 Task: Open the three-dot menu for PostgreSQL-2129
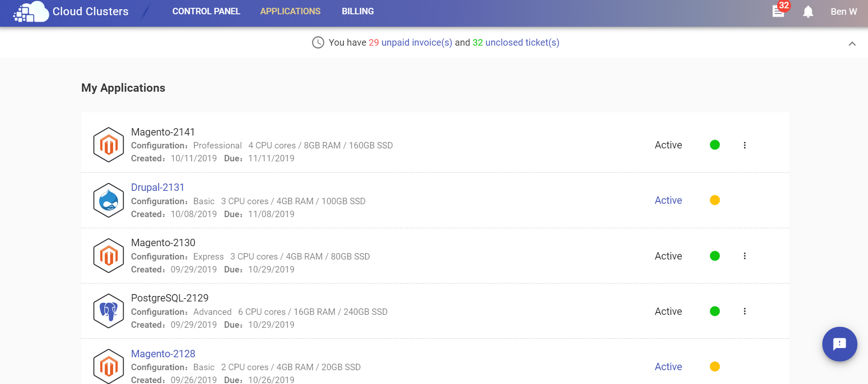click(x=744, y=311)
